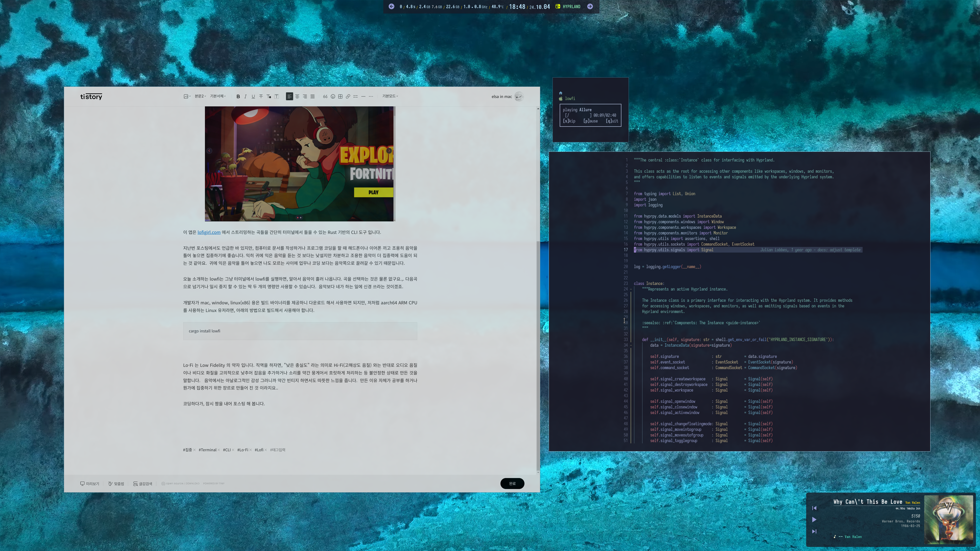Insert a horizontal divider line
This screenshot has width=980, height=551.
pyautogui.click(x=363, y=97)
